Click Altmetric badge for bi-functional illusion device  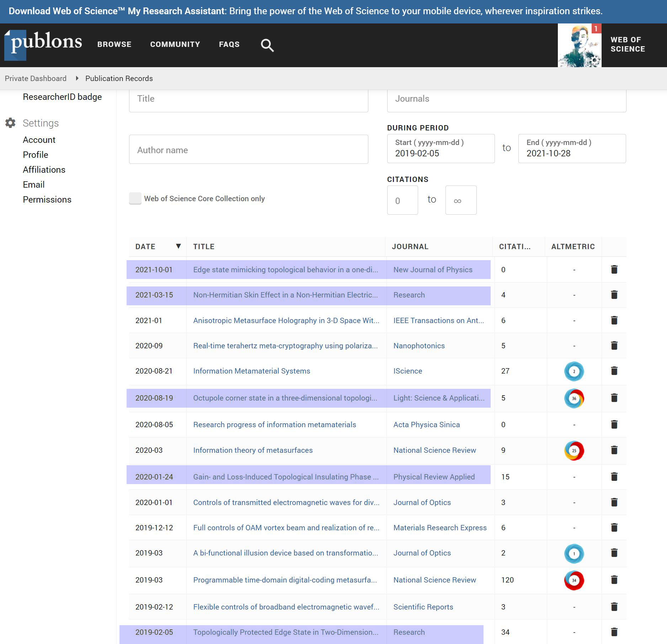[574, 553]
